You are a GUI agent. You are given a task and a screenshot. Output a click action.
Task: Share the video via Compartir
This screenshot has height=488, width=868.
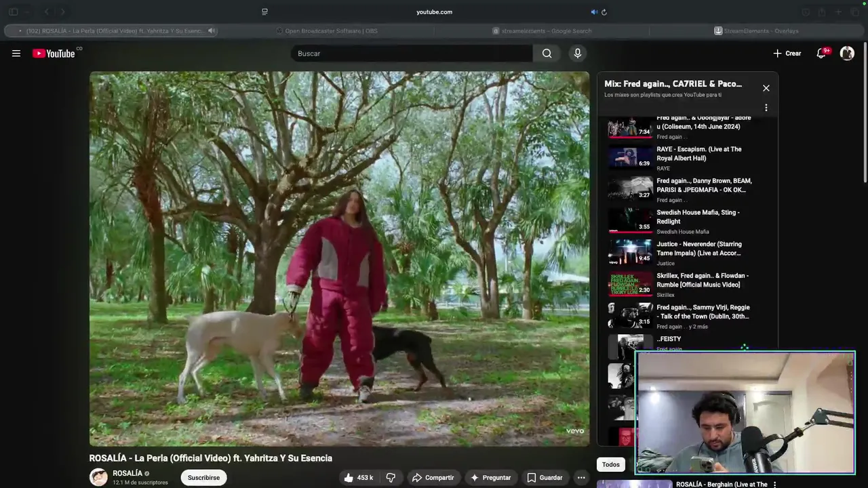point(433,478)
